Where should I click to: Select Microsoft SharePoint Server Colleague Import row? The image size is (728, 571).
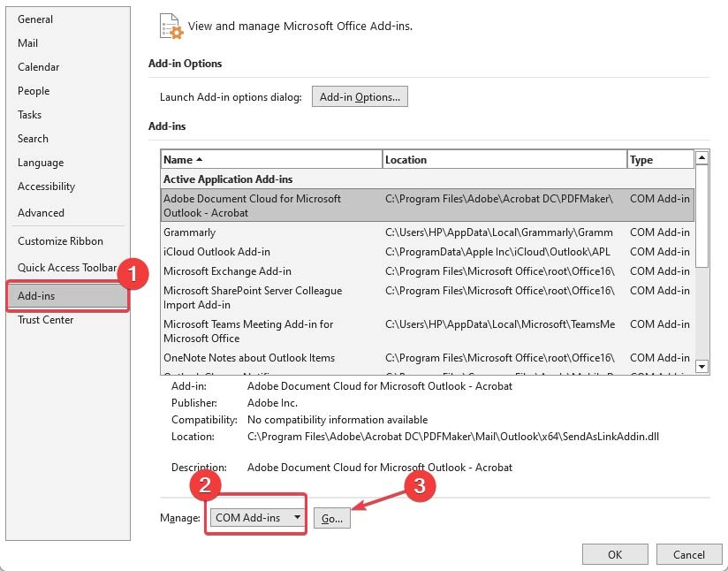click(427, 297)
